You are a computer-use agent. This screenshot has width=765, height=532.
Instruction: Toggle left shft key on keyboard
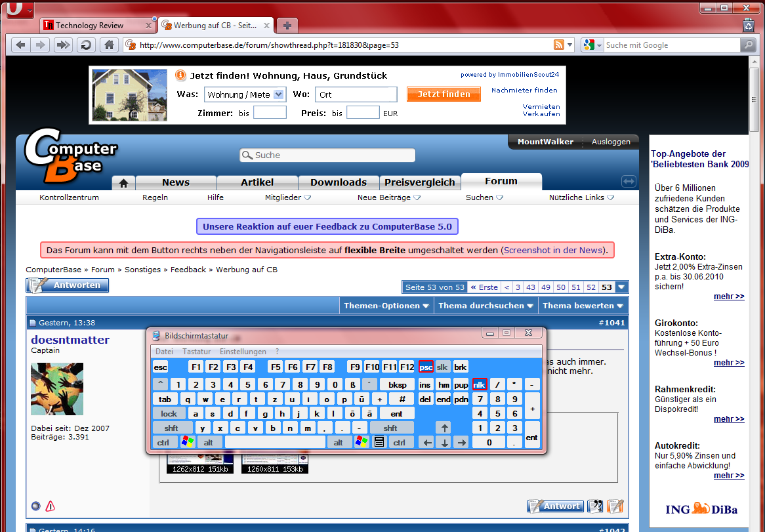(172, 428)
